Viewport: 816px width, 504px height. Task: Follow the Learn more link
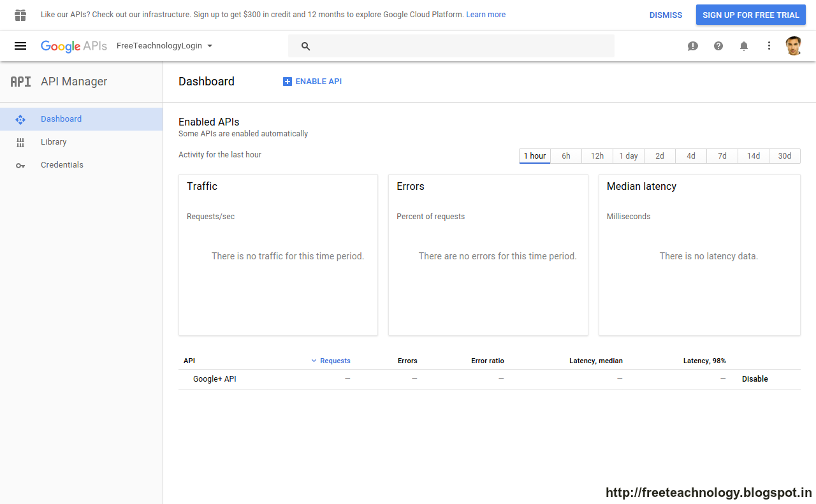pyautogui.click(x=486, y=15)
